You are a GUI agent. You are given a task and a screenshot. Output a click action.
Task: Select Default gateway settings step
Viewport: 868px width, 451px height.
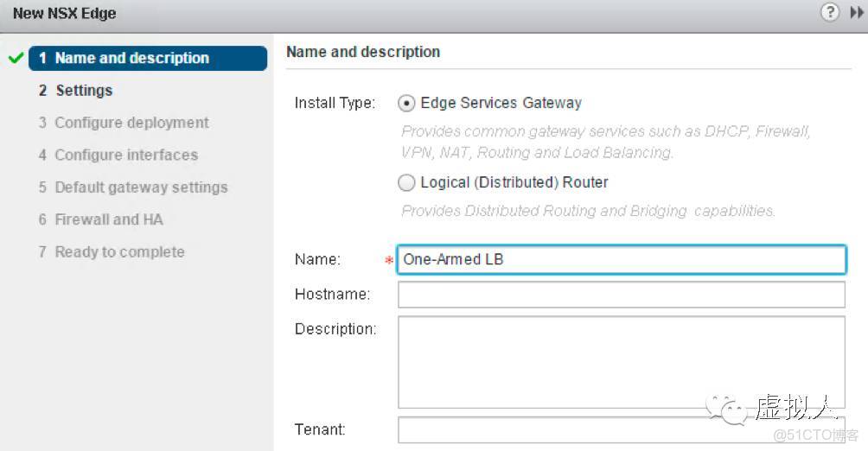click(x=141, y=187)
